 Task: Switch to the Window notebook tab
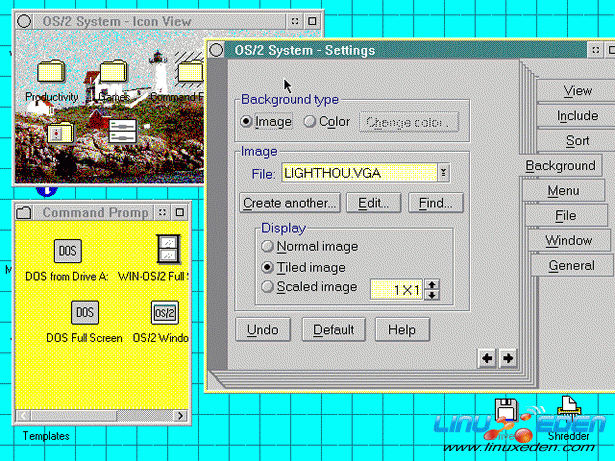569,241
